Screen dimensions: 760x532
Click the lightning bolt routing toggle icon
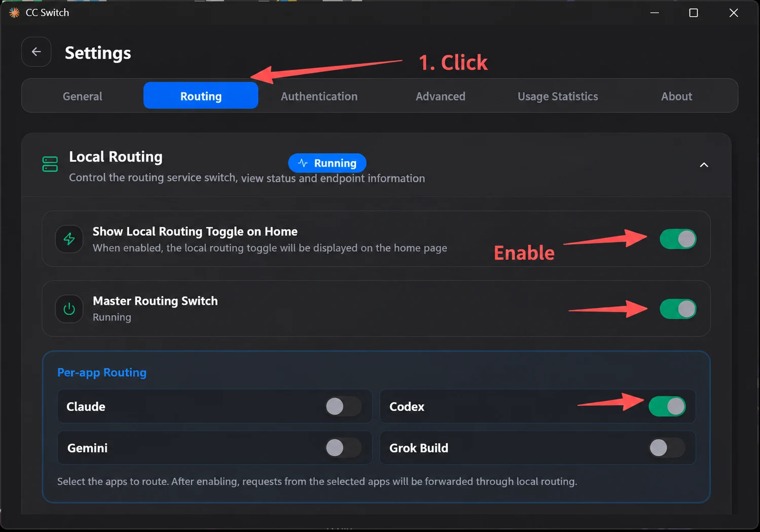[69, 239]
